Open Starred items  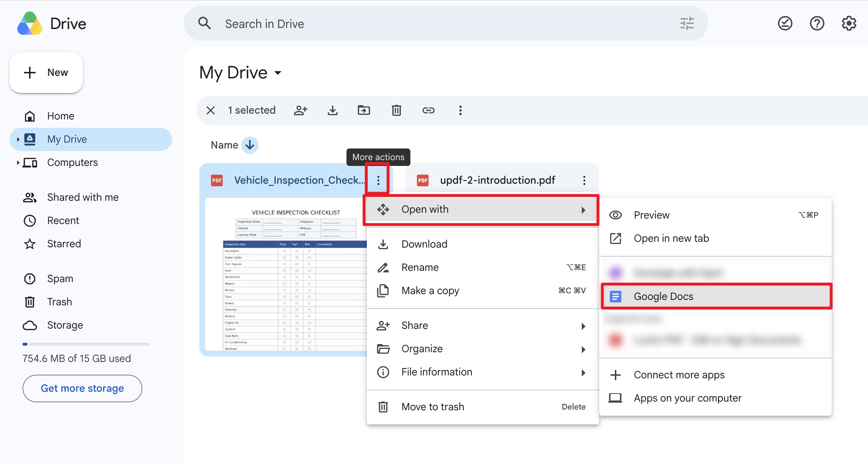91,244
